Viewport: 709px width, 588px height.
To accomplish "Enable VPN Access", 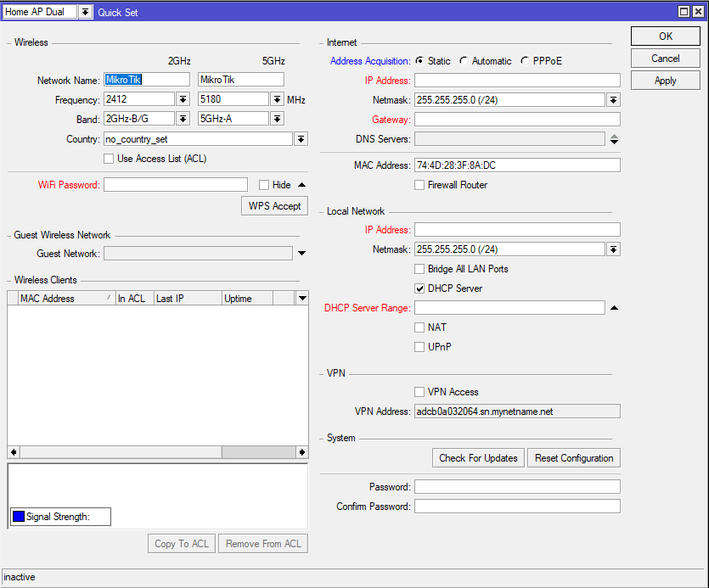I will click(x=419, y=392).
